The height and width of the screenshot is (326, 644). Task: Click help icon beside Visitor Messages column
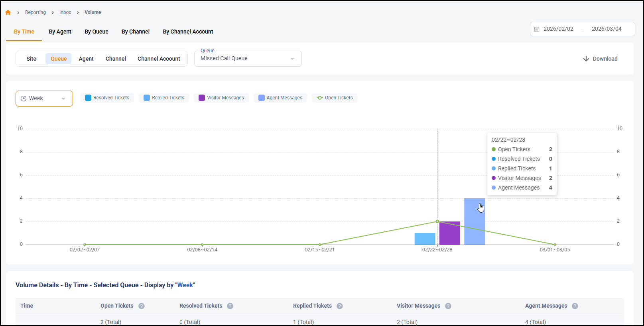click(x=448, y=306)
